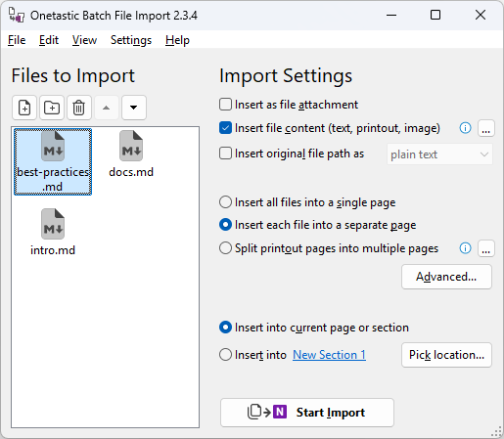
Task: Click the Advanced... button
Action: (446, 277)
